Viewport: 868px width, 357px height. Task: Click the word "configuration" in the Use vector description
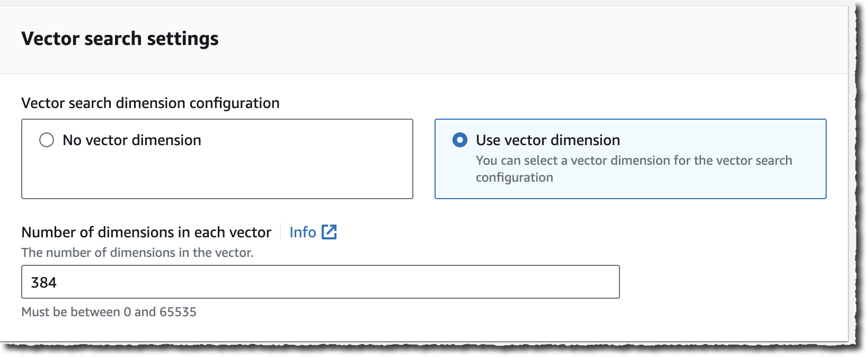tap(514, 177)
